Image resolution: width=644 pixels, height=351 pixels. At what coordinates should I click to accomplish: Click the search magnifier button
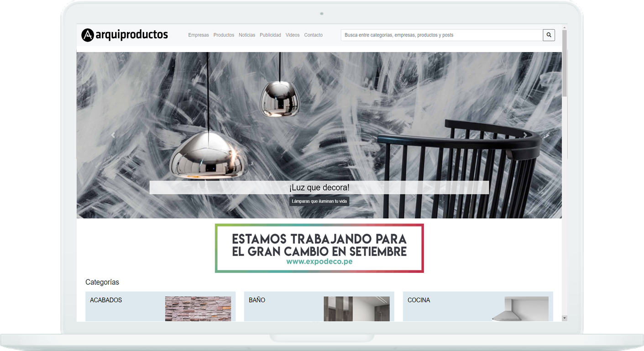[549, 35]
